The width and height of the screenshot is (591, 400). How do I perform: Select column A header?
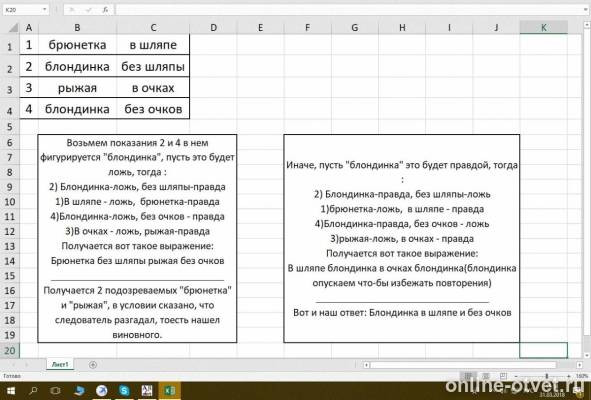pyautogui.click(x=29, y=28)
